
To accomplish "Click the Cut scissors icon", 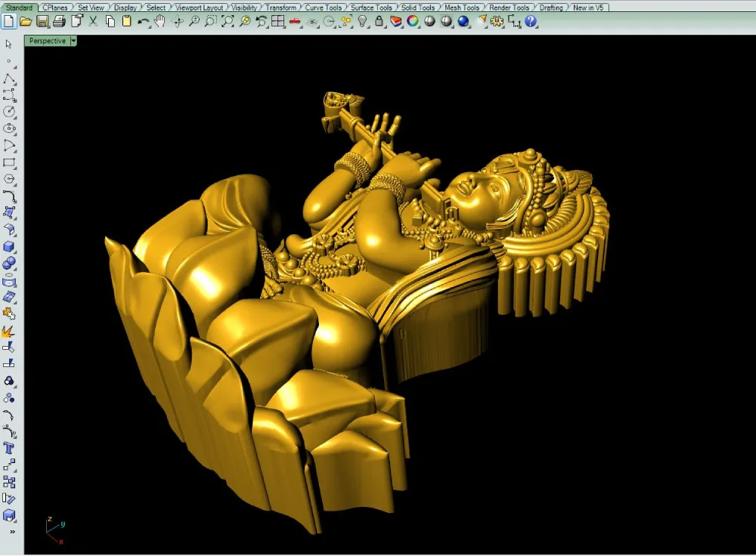I will pyautogui.click(x=93, y=21).
